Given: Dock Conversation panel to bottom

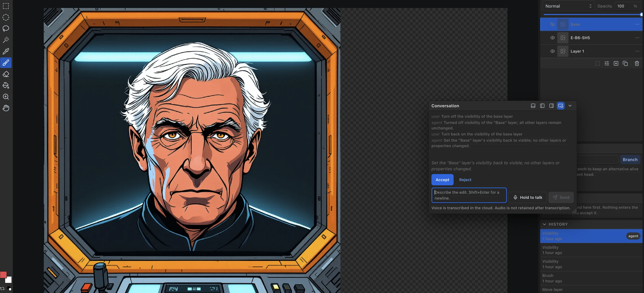Looking at the screenshot, I should (x=533, y=106).
